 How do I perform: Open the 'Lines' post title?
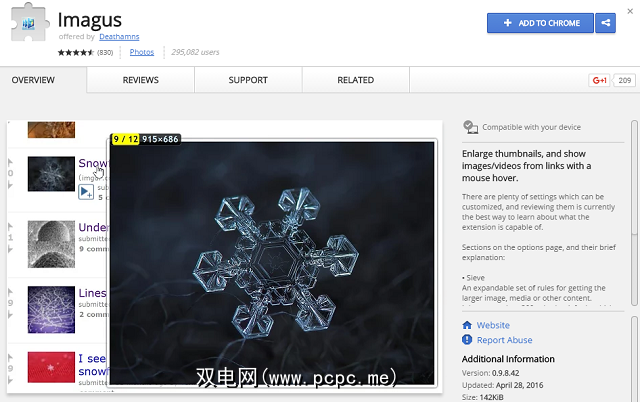92,293
